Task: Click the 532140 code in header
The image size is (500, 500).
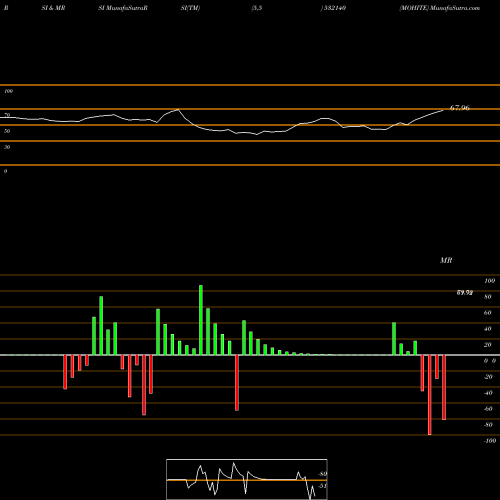Action: [335, 8]
